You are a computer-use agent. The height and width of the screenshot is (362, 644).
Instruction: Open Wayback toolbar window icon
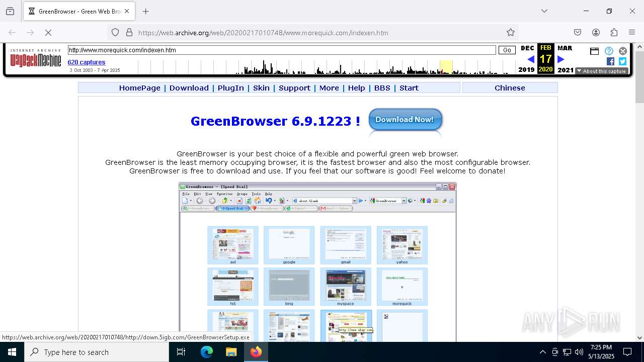point(594,51)
